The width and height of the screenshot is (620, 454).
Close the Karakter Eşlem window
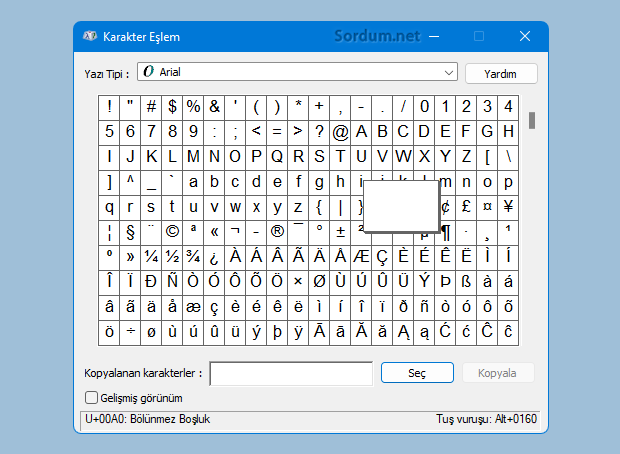(x=524, y=36)
